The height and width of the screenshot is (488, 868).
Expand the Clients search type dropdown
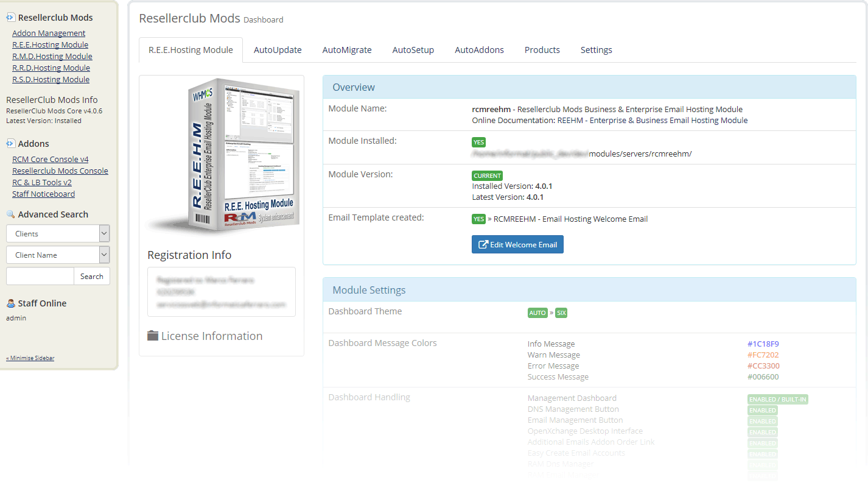tap(58, 233)
